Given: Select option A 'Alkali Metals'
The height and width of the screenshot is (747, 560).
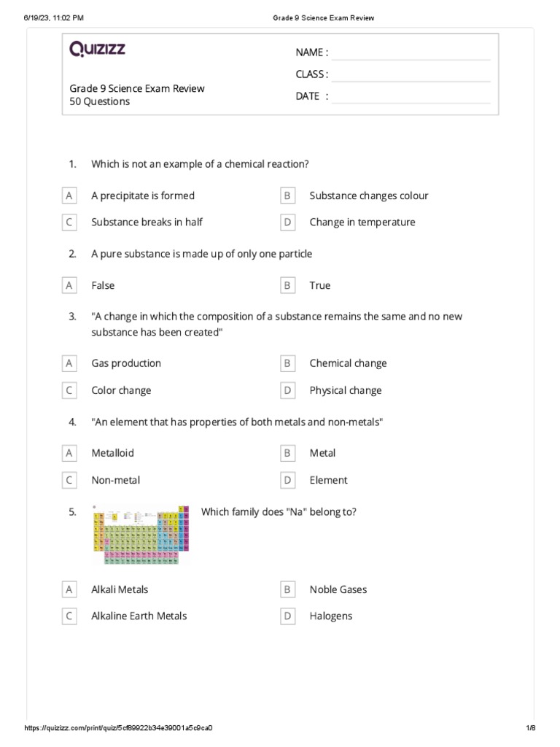Looking at the screenshot, I should [x=69, y=589].
